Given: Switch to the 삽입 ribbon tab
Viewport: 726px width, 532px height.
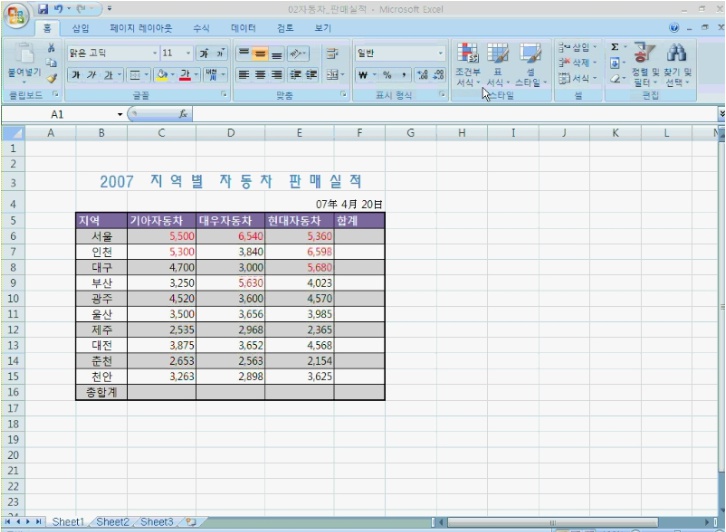Looking at the screenshot, I should tap(80, 28).
